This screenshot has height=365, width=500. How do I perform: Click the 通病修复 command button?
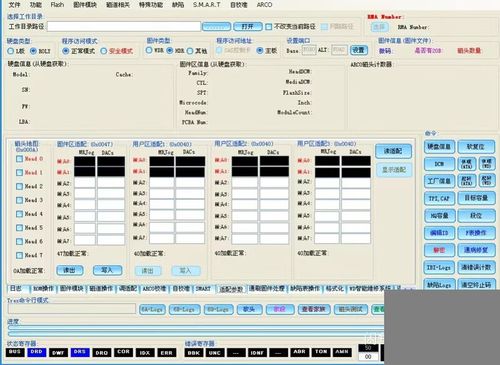pyautogui.click(x=476, y=250)
